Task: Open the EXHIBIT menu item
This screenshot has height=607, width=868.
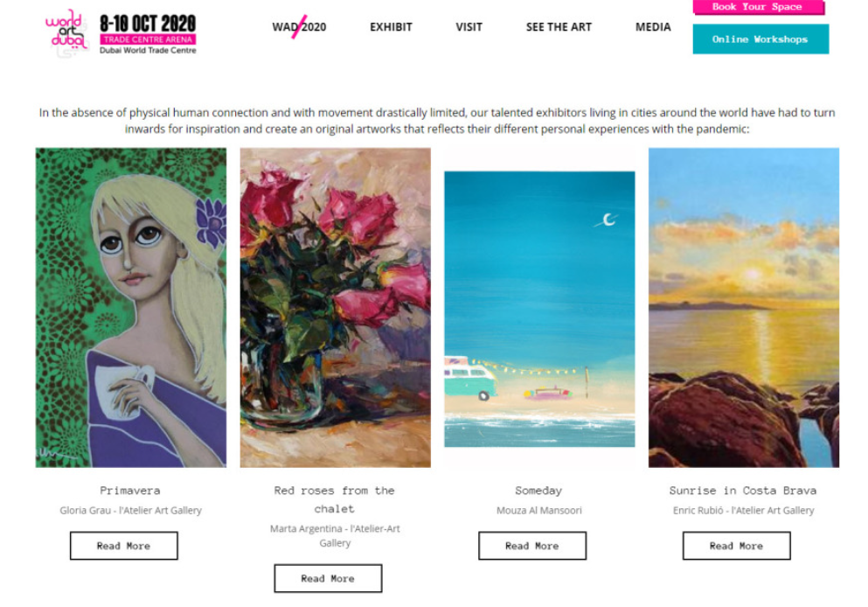Action: click(391, 26)
